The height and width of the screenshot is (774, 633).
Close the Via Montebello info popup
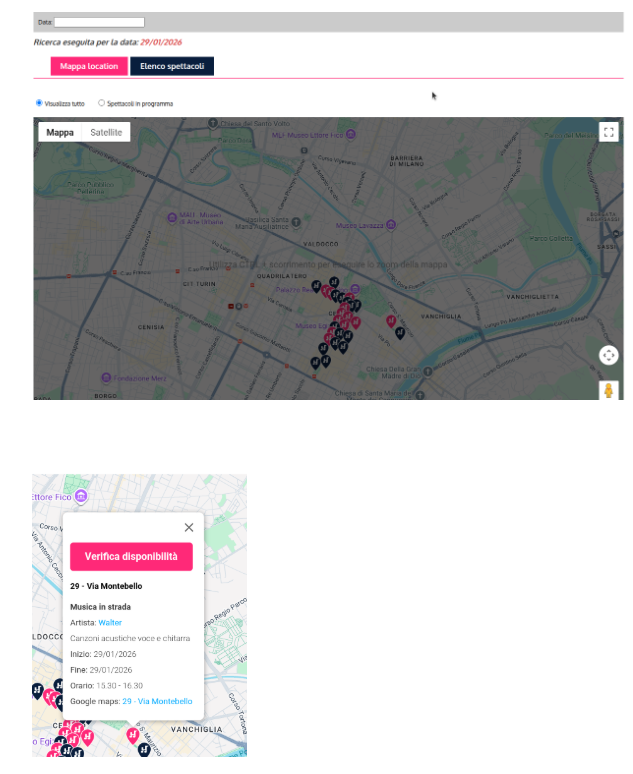189,527
